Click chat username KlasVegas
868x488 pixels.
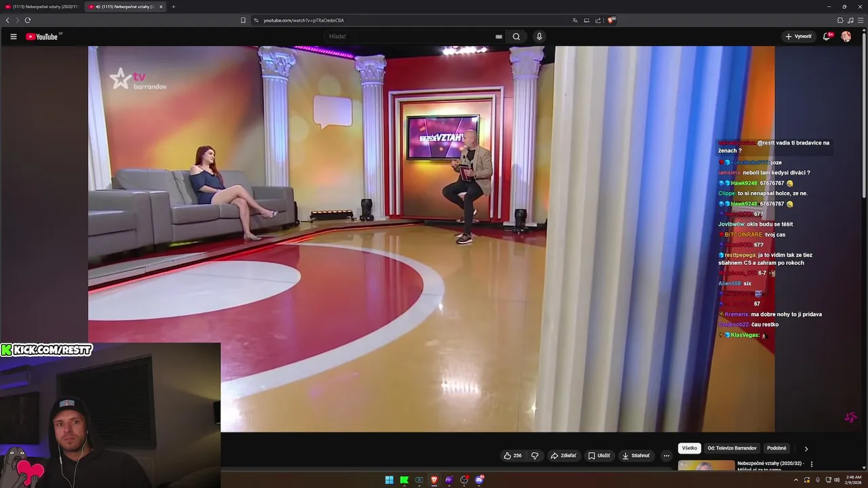coord(745,335)
